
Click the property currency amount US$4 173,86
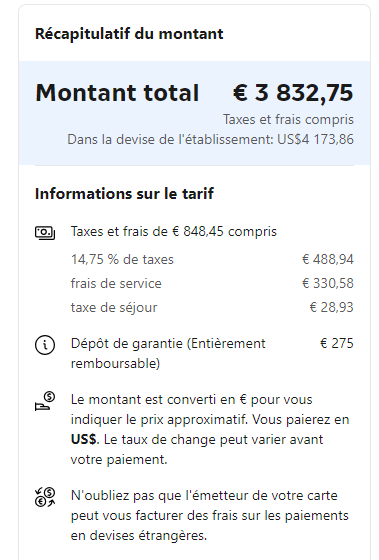pyautogui.click(x=315, y=139)
